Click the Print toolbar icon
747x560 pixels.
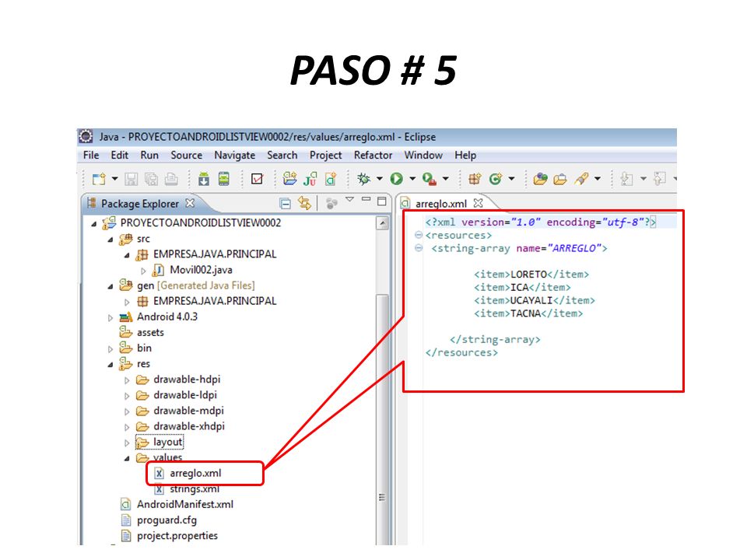tap(171, 179)
